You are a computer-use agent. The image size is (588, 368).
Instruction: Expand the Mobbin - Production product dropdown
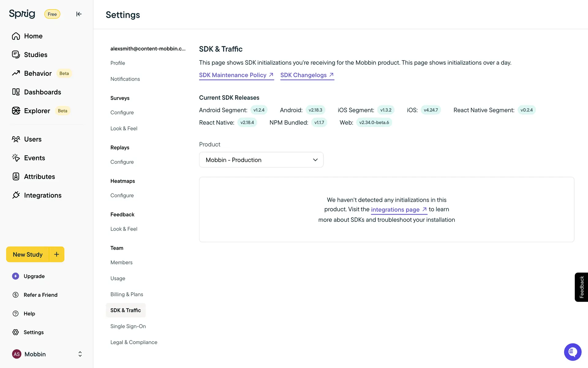point(261,160)
